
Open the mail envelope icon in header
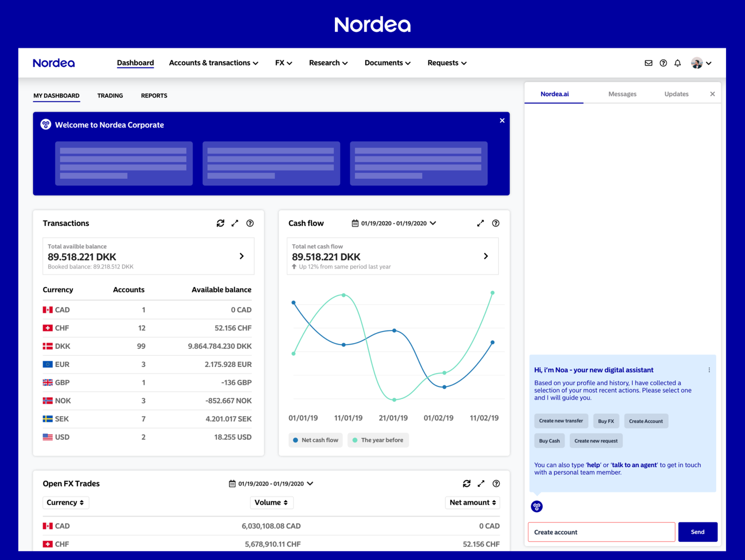tap(649, 63)
